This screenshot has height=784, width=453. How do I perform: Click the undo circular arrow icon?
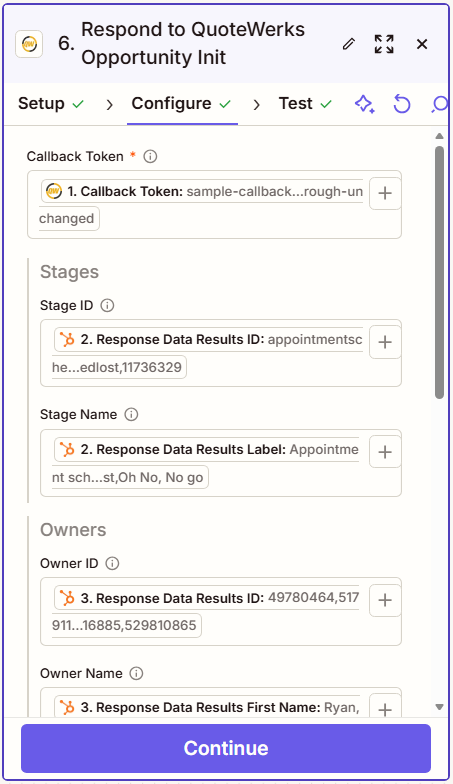(402, 104)
